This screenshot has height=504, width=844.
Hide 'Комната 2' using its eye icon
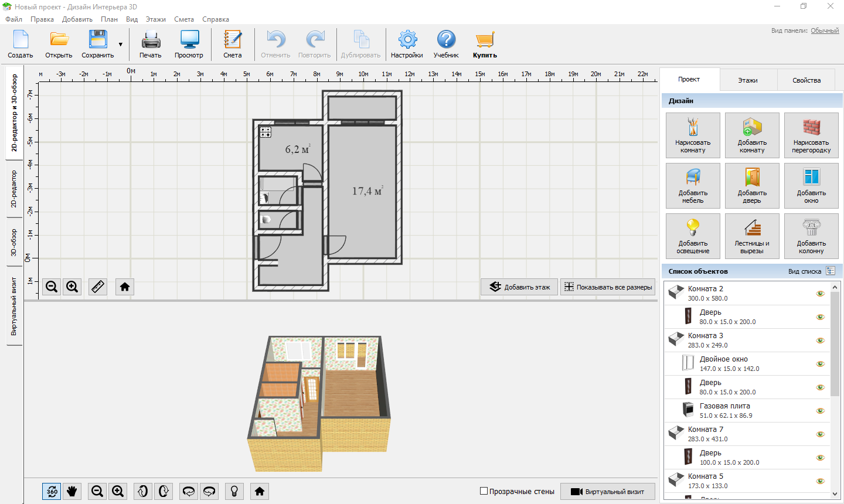(820, 294)
